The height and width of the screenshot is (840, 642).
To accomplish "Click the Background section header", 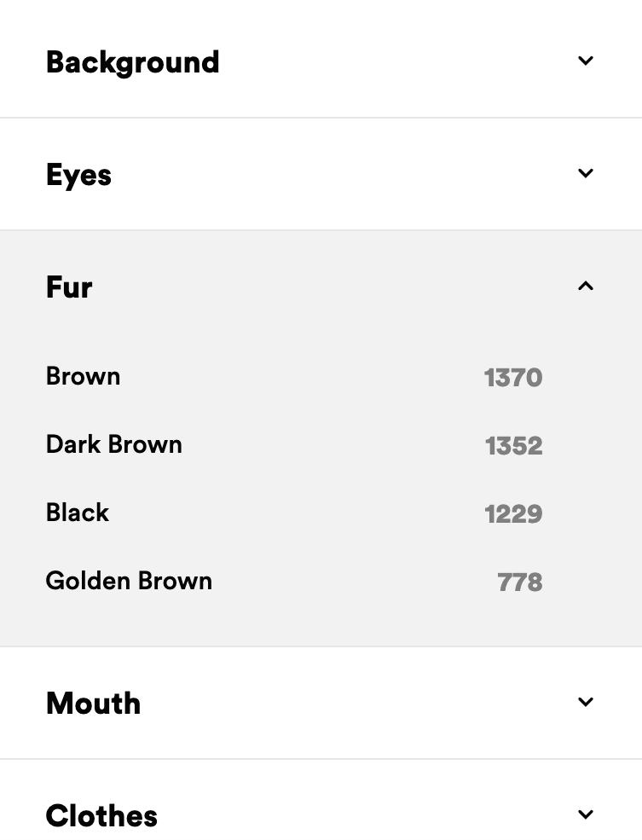I will [x=132, y=61].
